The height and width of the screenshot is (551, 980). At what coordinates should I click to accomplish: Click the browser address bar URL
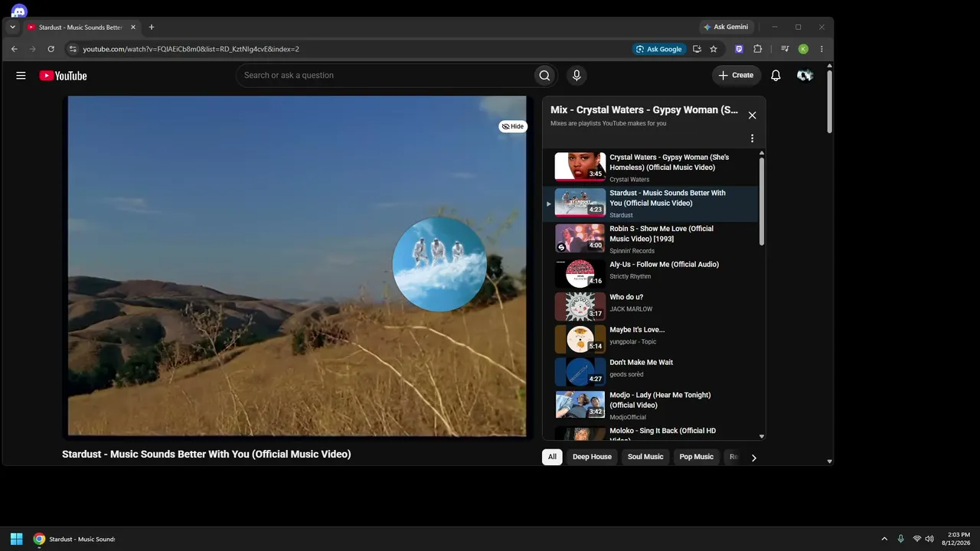coord(191,49)
